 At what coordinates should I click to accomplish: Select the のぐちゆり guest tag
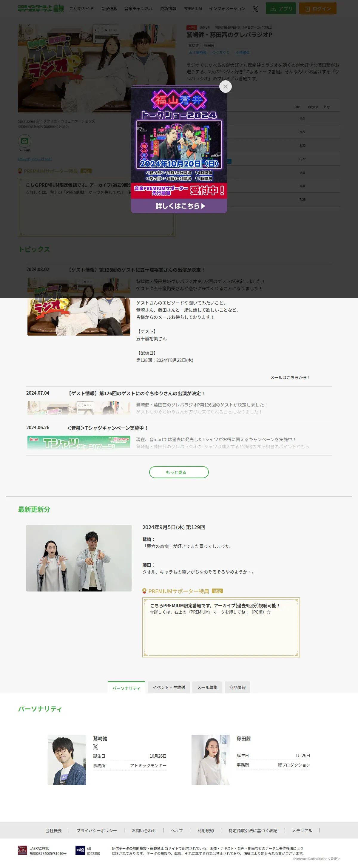click(221, 52)
